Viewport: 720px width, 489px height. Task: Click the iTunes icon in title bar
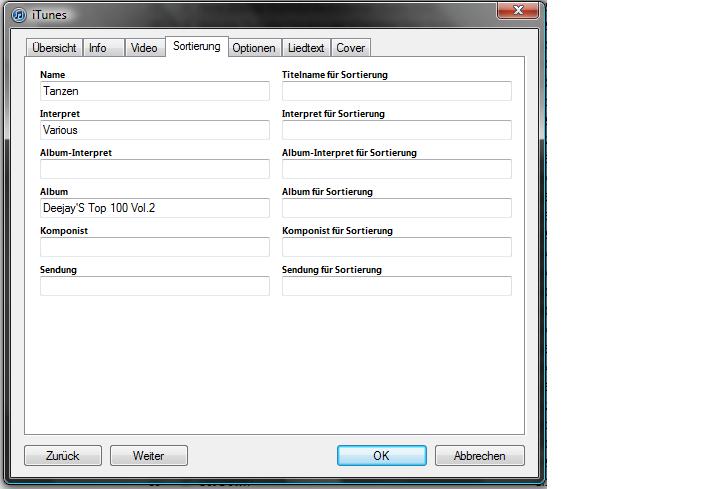[x=19, y=15]
